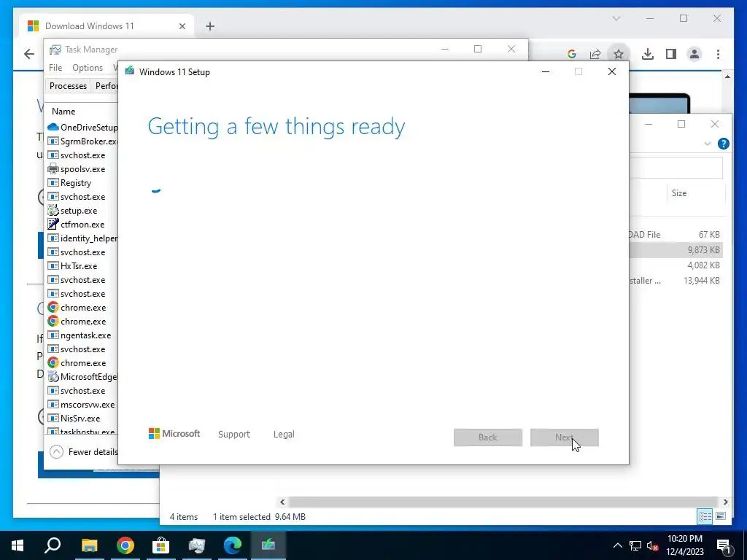
Task: Close the Download Windows 11 tab
Action: pyautogui.click(x=182, y=26)
